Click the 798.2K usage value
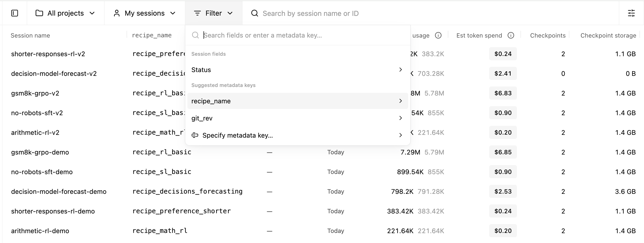 point(402,192)
